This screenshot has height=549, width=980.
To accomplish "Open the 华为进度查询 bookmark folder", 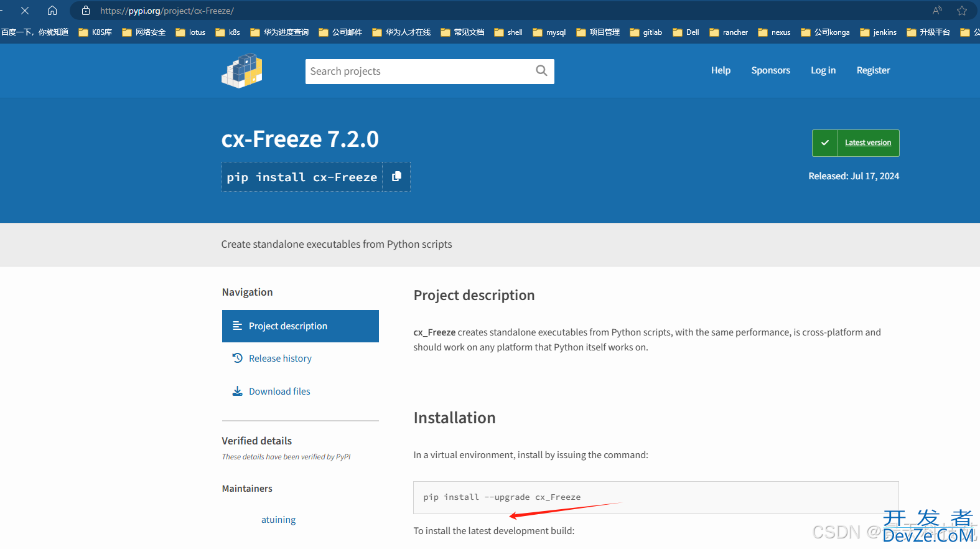I will click(x=279, y=32).
